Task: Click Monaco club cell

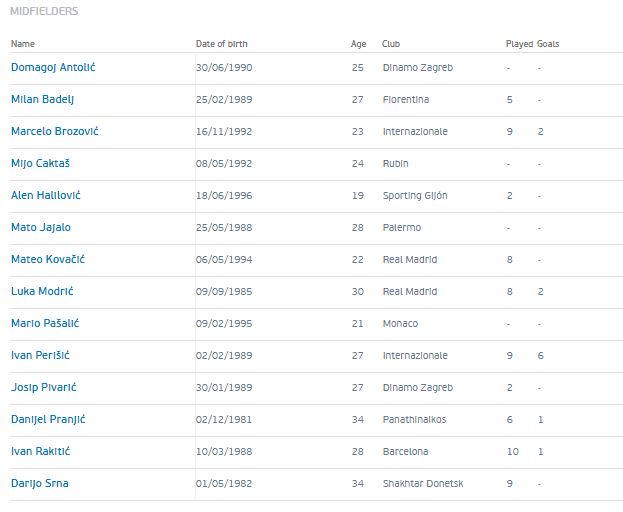Action: click(400, 323)
